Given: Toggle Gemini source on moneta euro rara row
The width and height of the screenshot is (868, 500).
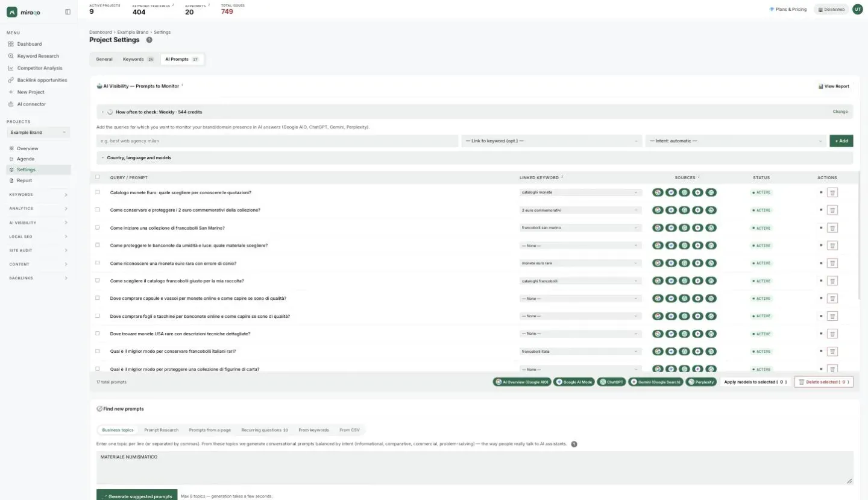Looking at the screenshot, I should [x=697, y=263].
